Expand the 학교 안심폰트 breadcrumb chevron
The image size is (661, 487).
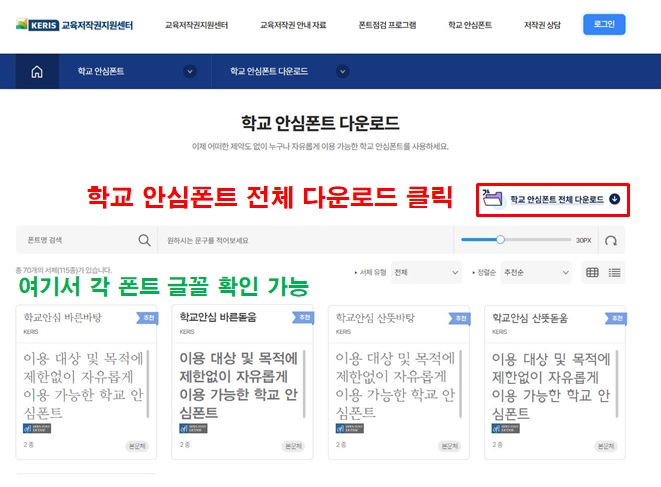(190, 71)
